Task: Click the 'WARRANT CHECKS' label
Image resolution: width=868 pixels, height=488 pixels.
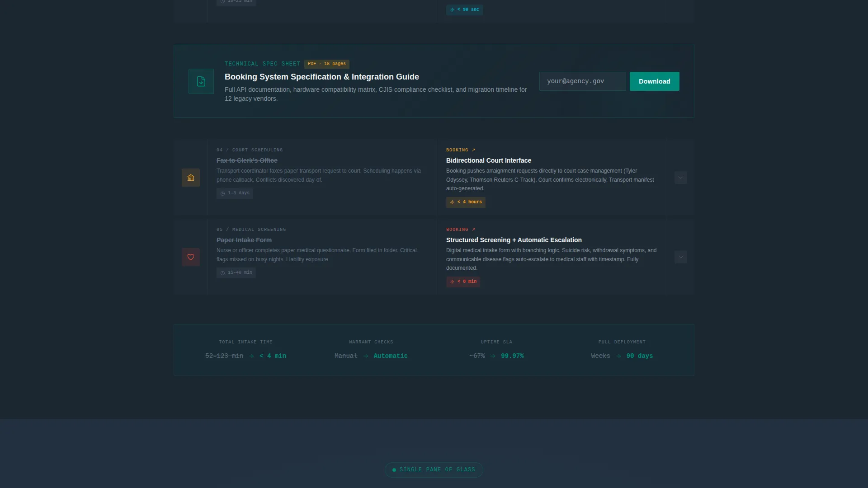Action: coord(371,342)
